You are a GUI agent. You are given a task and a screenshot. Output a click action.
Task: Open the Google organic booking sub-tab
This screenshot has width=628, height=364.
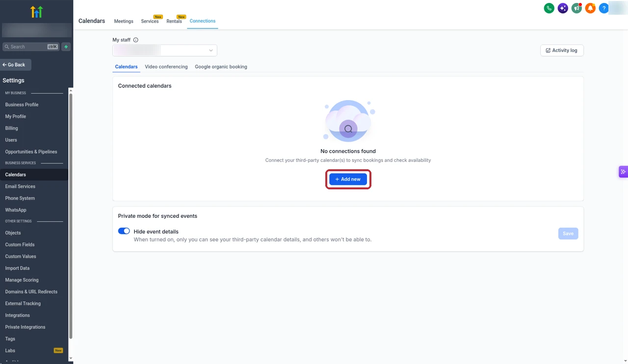click(x=221, y=67)
